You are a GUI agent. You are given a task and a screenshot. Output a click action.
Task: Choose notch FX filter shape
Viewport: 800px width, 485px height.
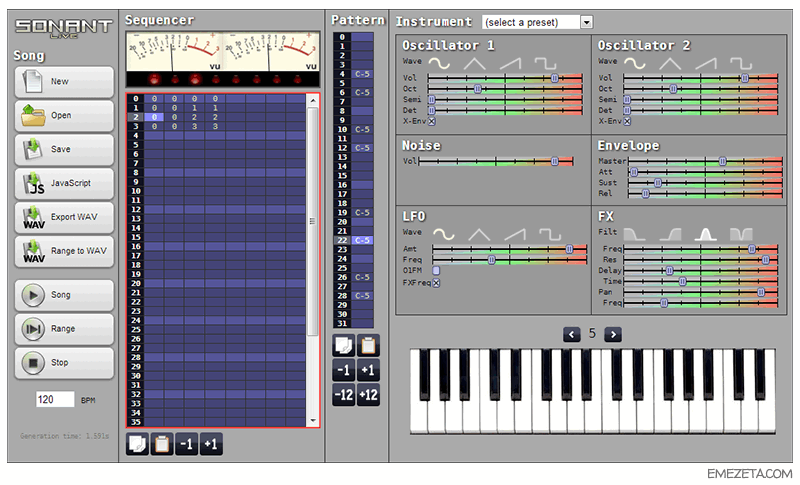coord(741,234)
